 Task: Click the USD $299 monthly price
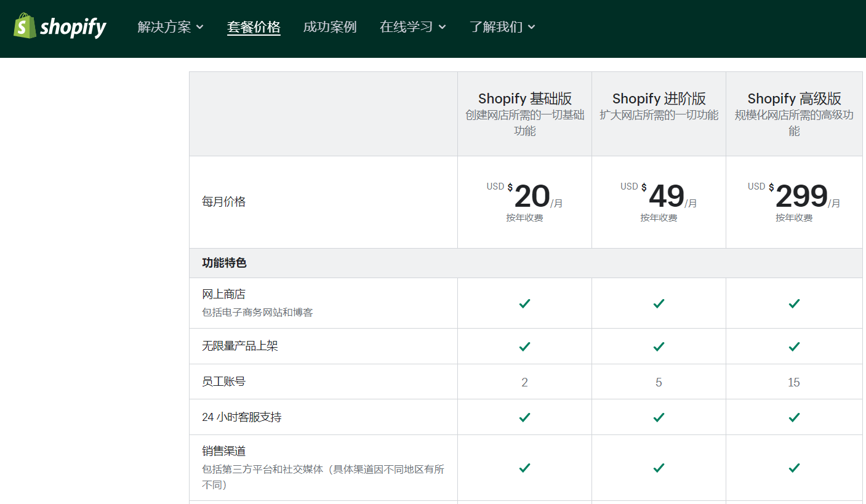coord(793,196)
